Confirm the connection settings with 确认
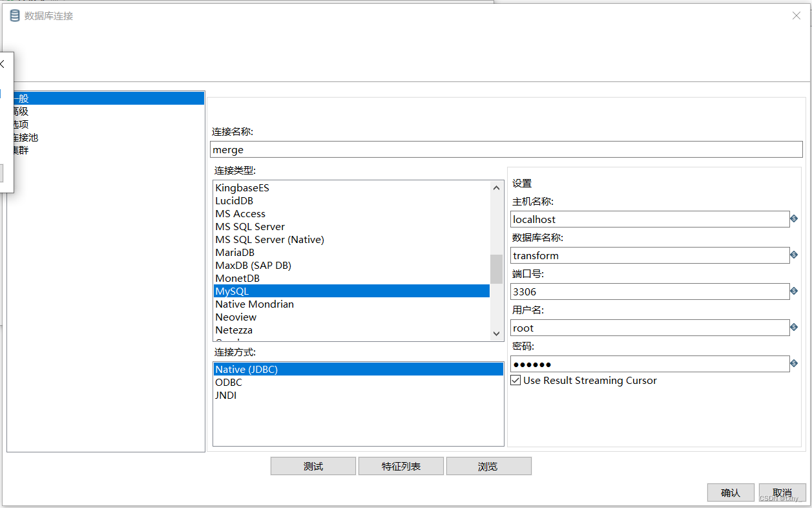Screen dimensions: 812x508 [x=731, y=492]
